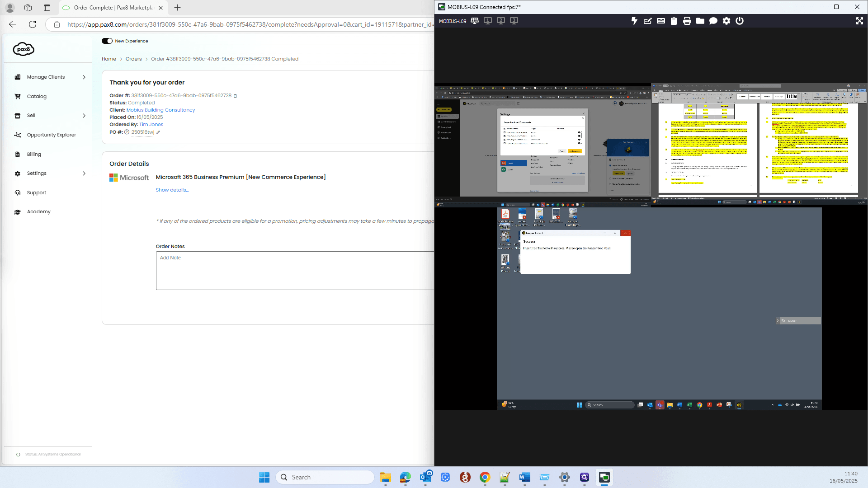Open the annotate pencil tool in remote toolbar

(647, 21)
